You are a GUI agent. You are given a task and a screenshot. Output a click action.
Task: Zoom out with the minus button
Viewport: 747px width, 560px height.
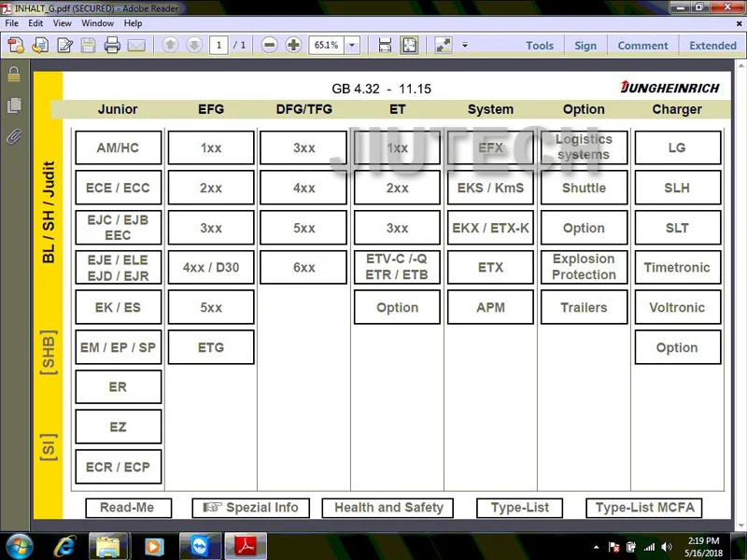click(269, 45)
